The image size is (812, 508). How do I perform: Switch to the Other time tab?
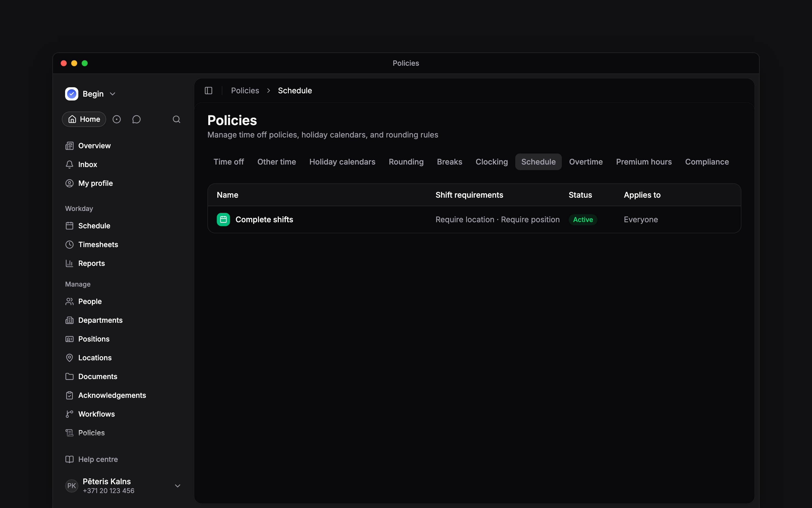(x=276, y=162)
